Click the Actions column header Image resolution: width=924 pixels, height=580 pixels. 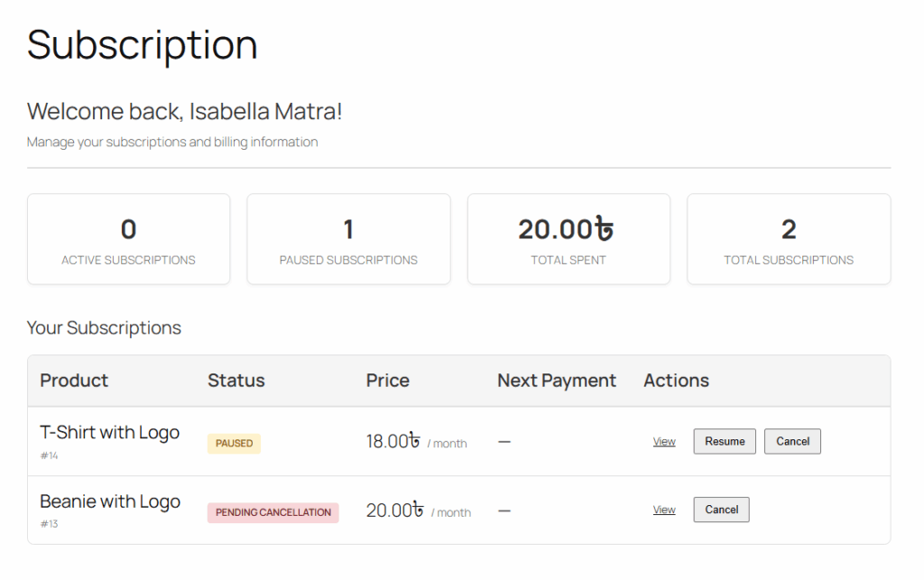point(676,381)
